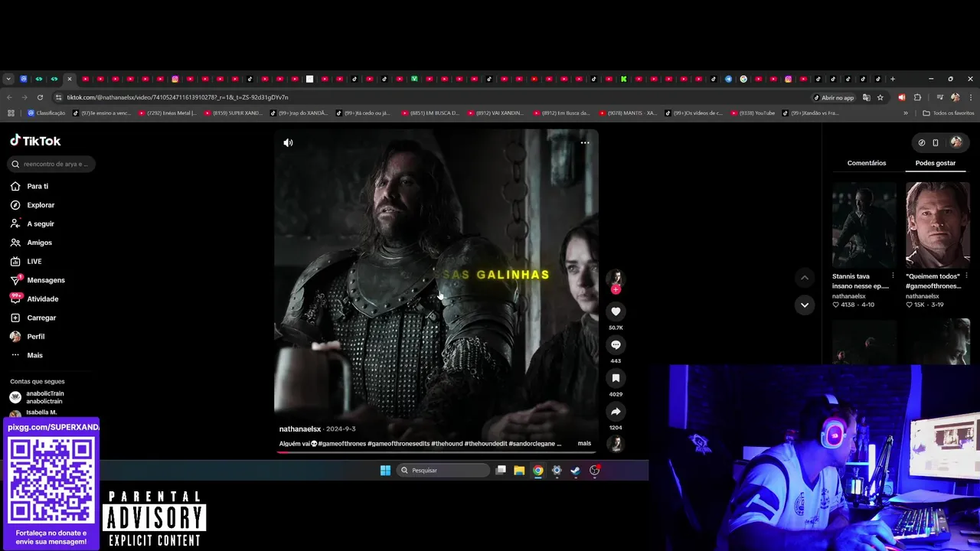Open options for Stannis tava video
Image resolution: width=980 pixels, height=551 pixels.
point(893,276)
